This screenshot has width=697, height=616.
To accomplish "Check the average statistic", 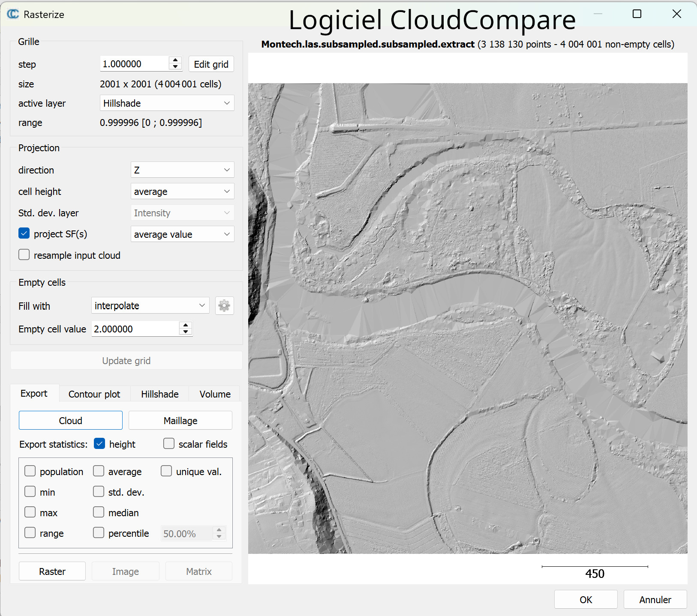I will 99,471.
